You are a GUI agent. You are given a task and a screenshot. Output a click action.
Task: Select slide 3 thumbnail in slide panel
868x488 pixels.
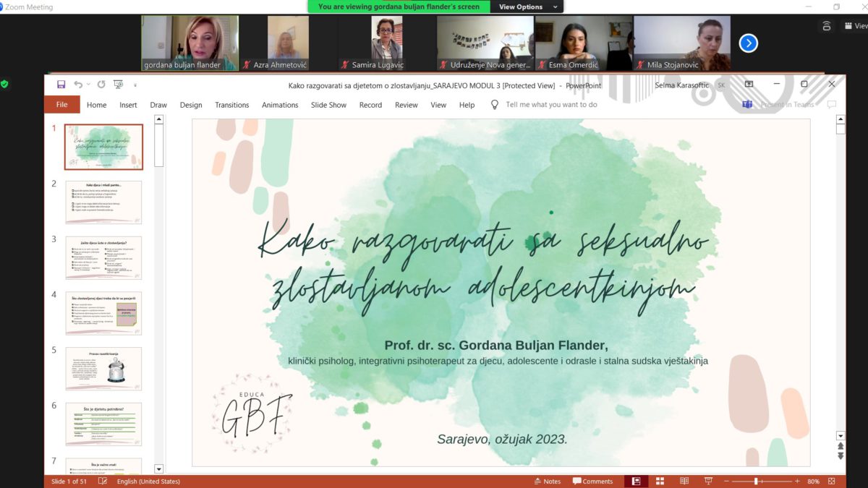click(103, 258)
